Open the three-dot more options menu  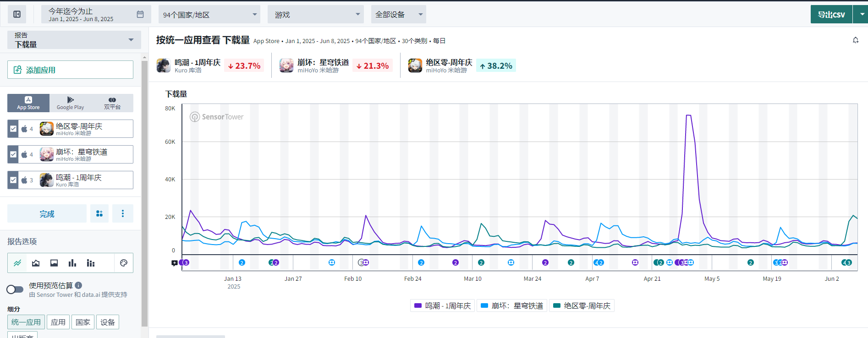tap(123, 213)
